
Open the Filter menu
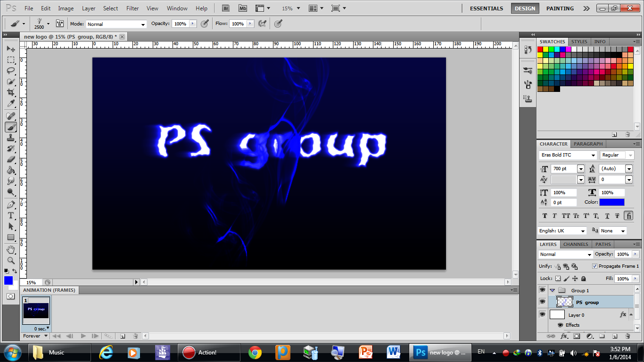[132, 8]
